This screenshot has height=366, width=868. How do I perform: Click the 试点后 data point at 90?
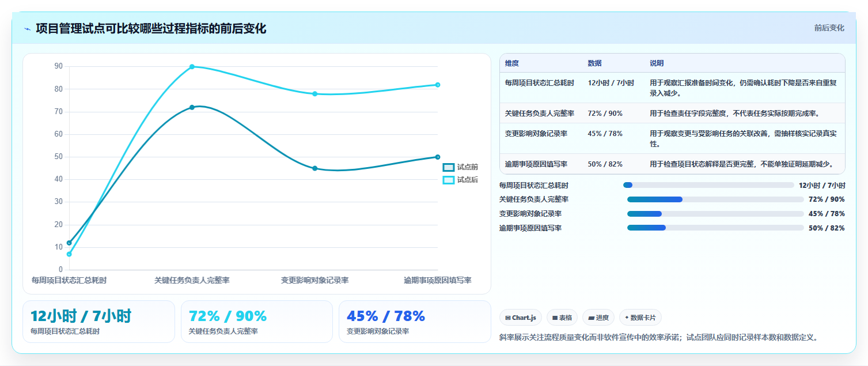point(192,67)
